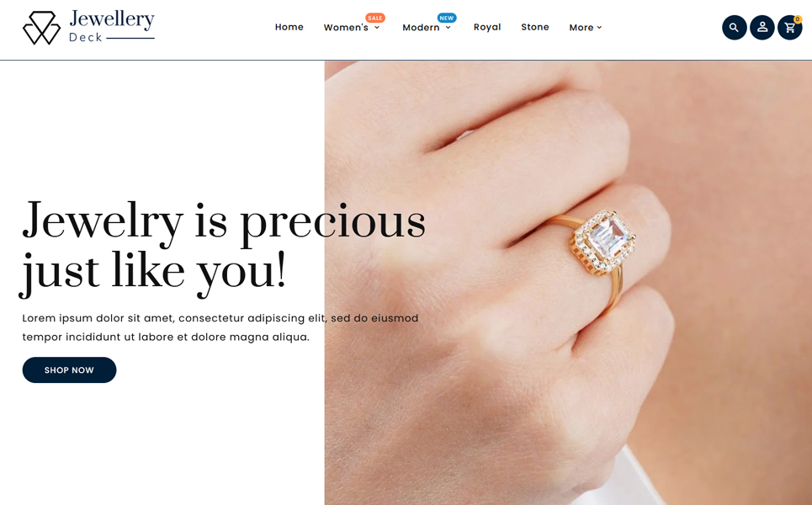Expand the Modern dropdown chevron
Screen dimensions: 812x505
(x=448, y=28)
